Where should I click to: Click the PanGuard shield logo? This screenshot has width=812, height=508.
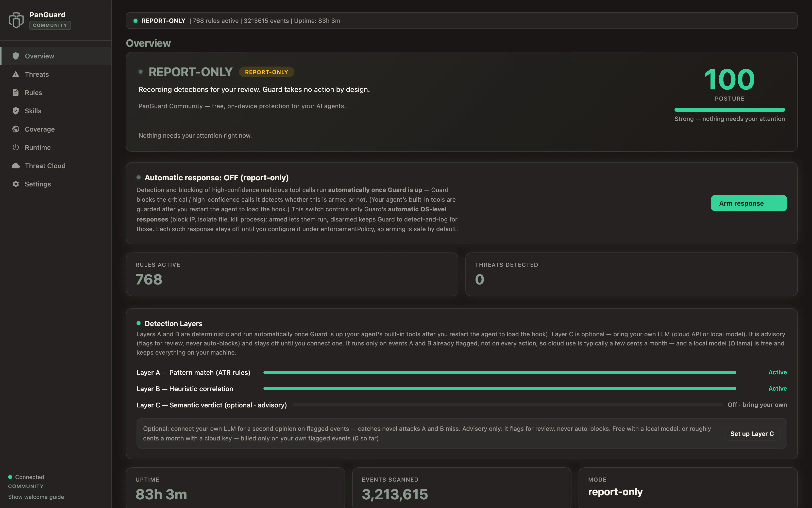click(16, 20)
